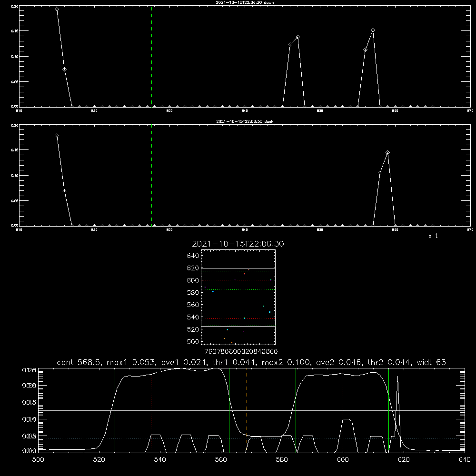The image size is (476, 476).
Task: Click 'ave2 0.046' in the bottom plot title
Action: 339,362
